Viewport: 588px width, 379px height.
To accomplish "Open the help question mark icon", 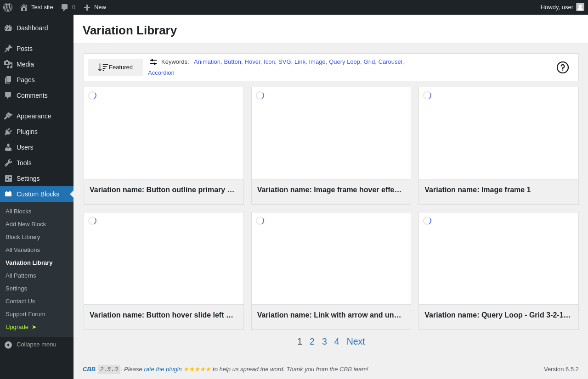I will [563, 67].
